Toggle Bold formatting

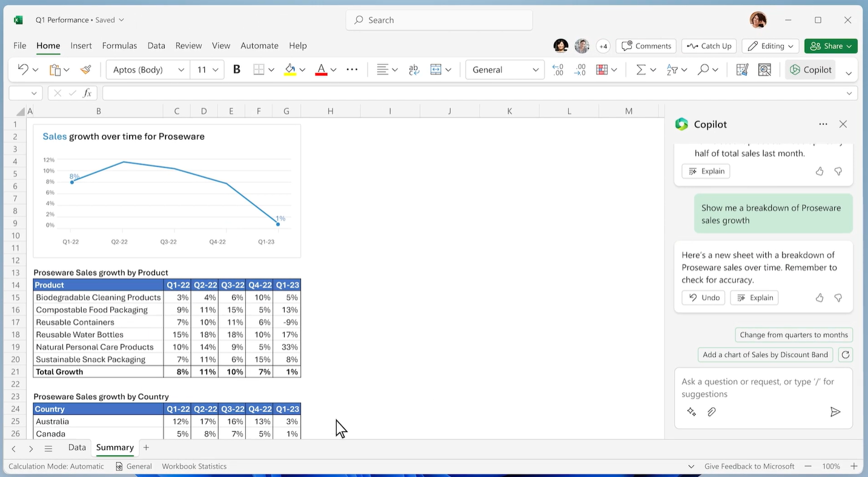click(x=237, y=70)
